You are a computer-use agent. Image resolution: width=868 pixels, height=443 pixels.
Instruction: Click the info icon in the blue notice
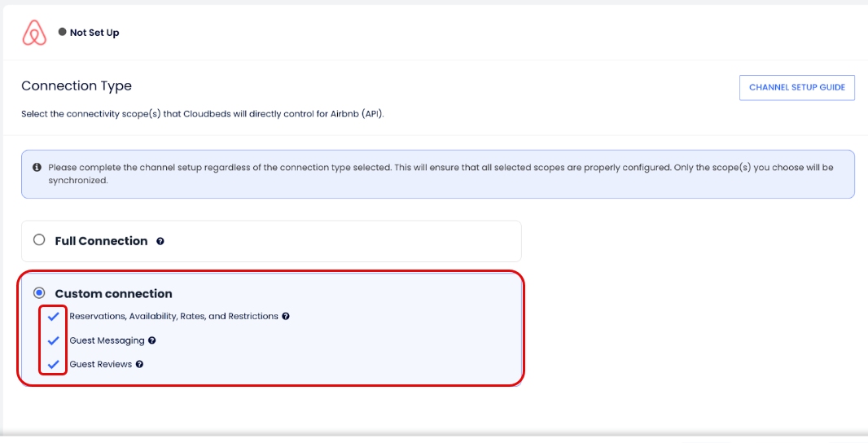click(37, 167)
